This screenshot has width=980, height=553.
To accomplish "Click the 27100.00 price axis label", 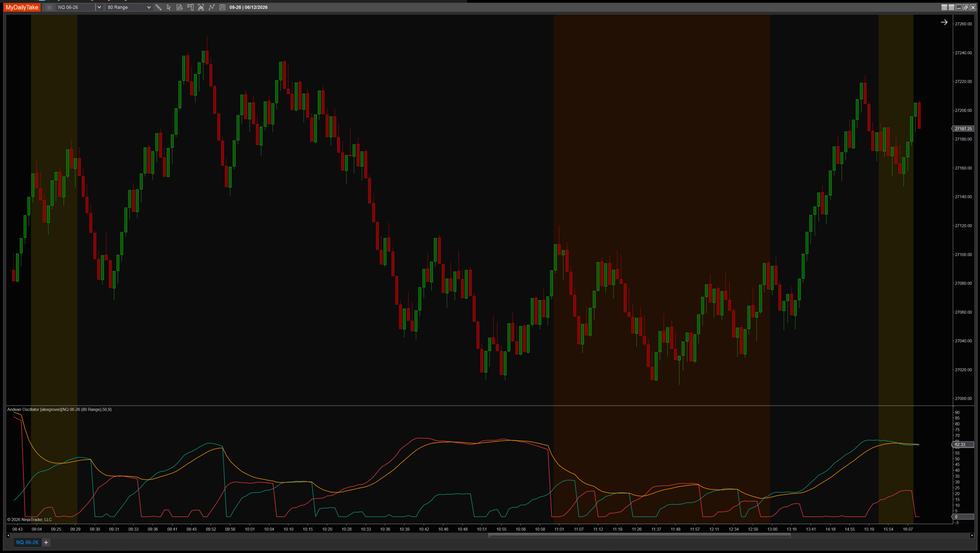I will point(963,255).
